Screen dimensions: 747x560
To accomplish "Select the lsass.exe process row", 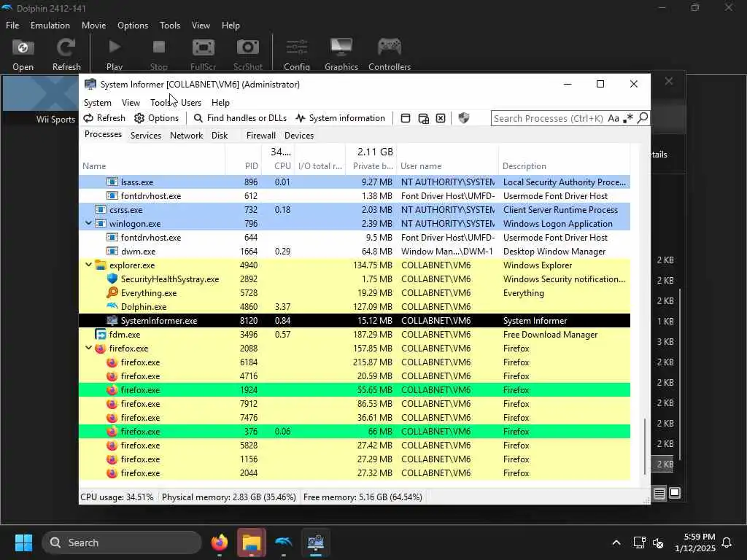I will point(355,182).
